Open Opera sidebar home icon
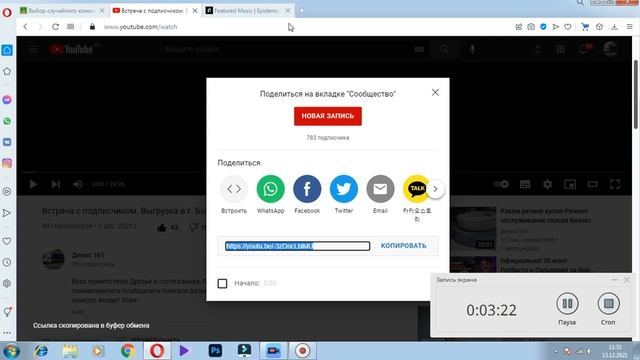The width and height of the screenshot is (640, 360). point(7,50)
